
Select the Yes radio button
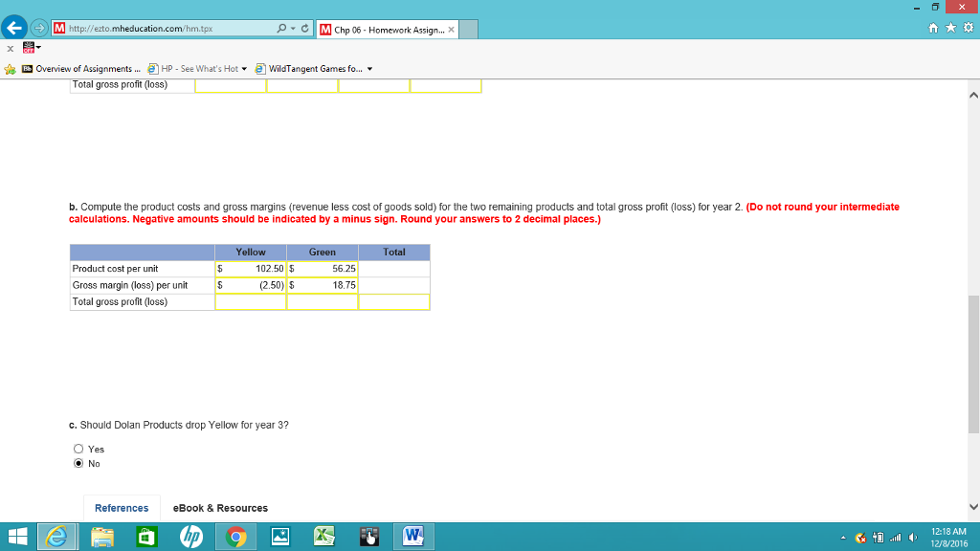[78, 448]
